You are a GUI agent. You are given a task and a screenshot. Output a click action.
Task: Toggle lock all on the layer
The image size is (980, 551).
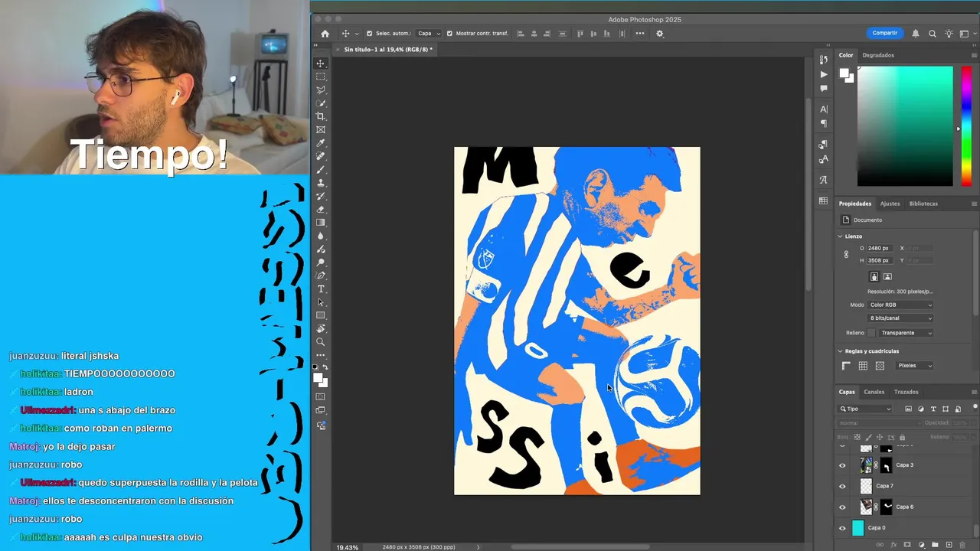tap(902, 437)
